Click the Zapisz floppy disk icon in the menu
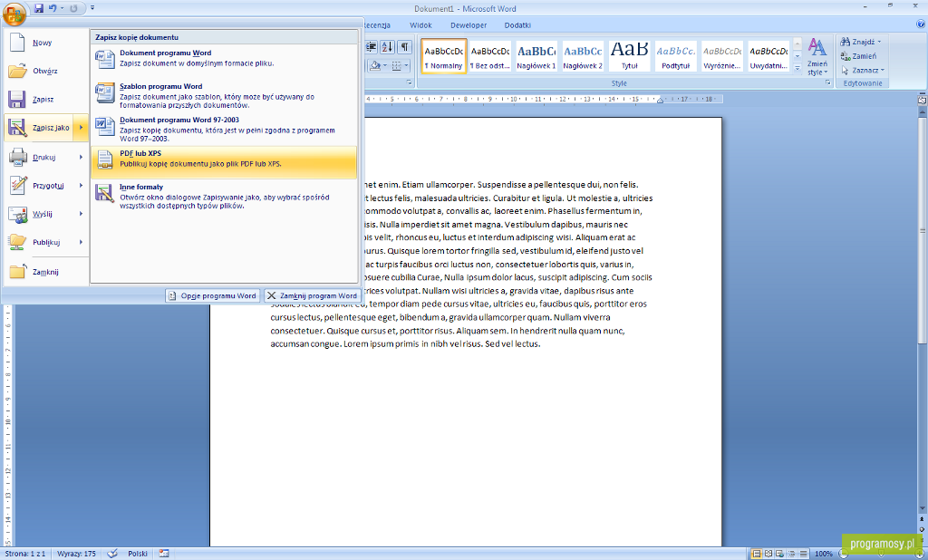The width and height of the screenshot is (928, 560). click(17, 99)
